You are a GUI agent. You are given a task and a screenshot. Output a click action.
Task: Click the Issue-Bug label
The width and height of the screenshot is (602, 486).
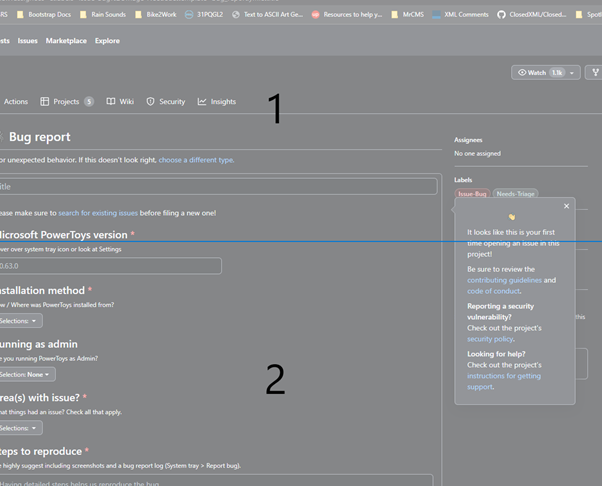coord(472,193)
